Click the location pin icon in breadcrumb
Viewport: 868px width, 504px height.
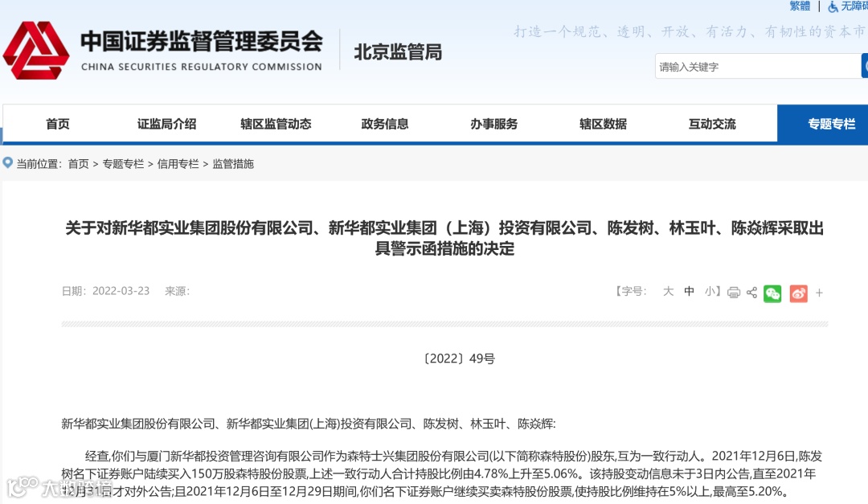click(8, 162)
